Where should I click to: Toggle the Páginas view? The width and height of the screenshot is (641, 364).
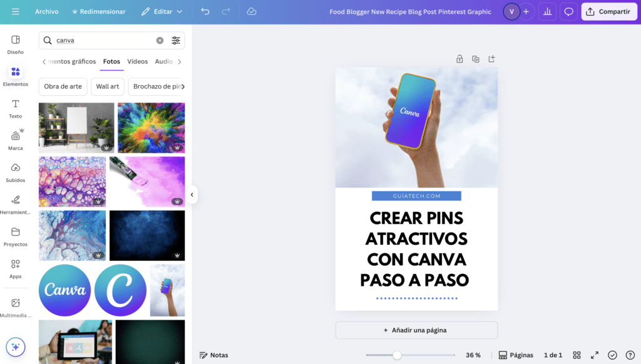tap(516, 355)
